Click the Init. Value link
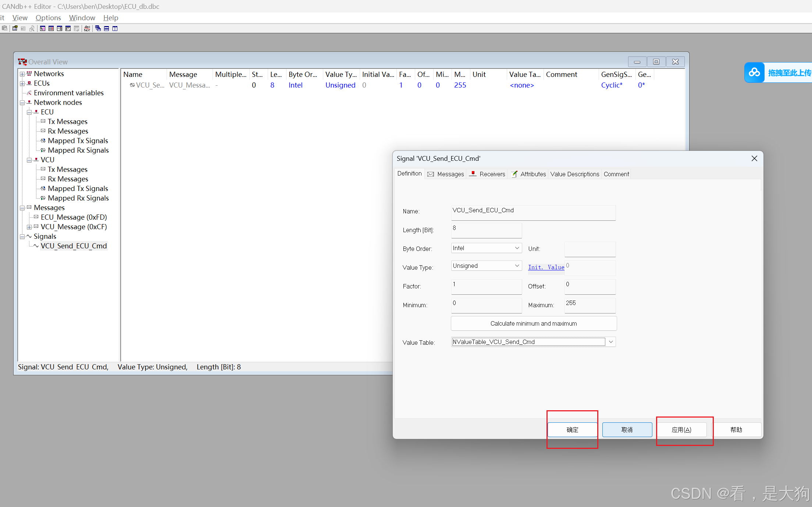This screenshot has height=507, width=812. click(546, 267)
